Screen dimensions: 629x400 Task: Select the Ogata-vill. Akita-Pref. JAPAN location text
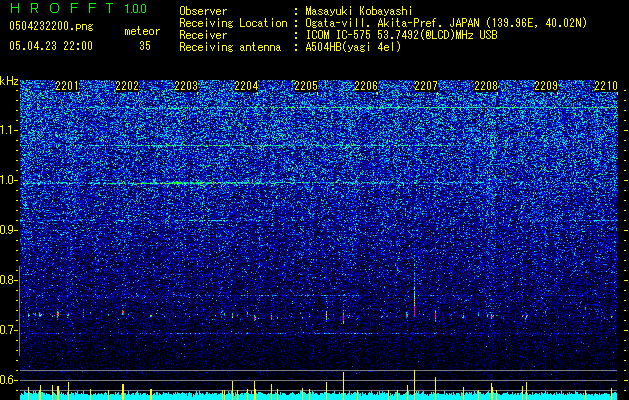446,23
